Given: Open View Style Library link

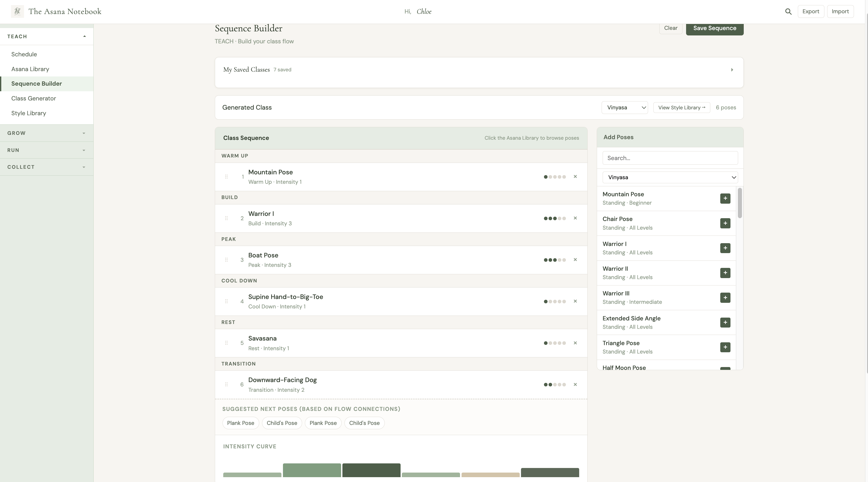Looking at the screenshot, I should [x=682, y=108].
